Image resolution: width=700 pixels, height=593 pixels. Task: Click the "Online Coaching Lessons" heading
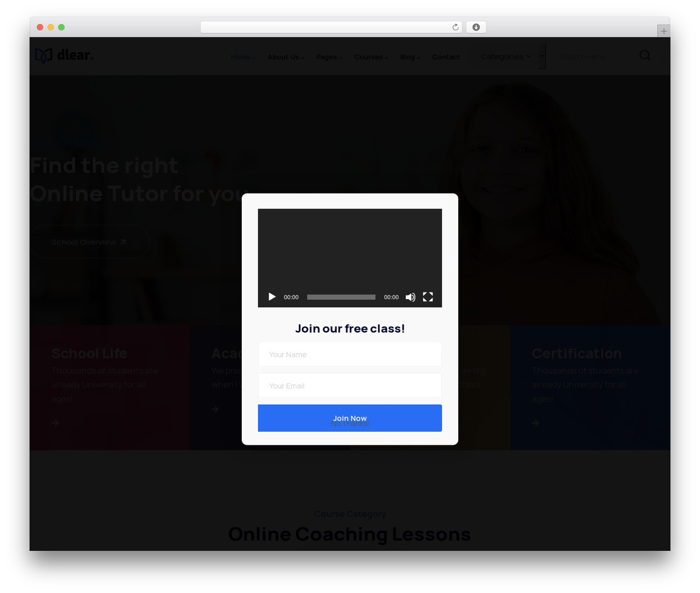click(349, 534)
